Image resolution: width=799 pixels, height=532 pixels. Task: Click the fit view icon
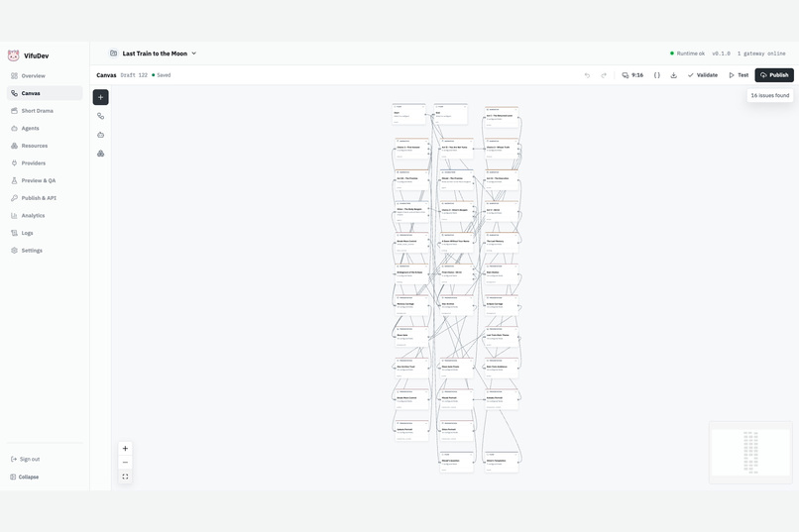[125, 477]
